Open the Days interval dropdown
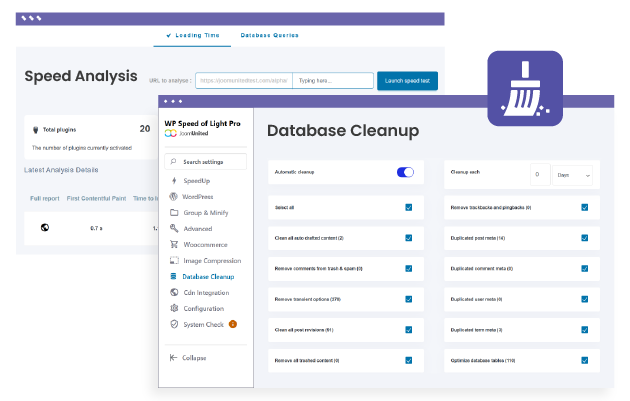This screenshot has height=401, width=630. (x=574, y=174)
